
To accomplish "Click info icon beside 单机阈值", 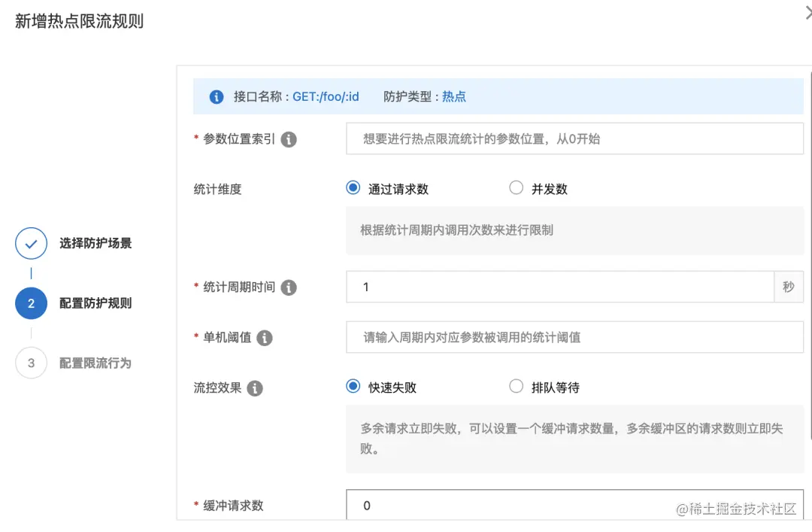I will [264, 338].
